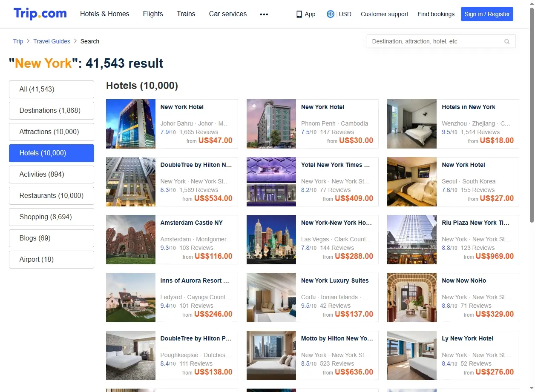Image resolution: width=535 pixels, height=392 pixels.
Task: Open Riu Plaza New York thumbnail
Action: coord(412,240)
